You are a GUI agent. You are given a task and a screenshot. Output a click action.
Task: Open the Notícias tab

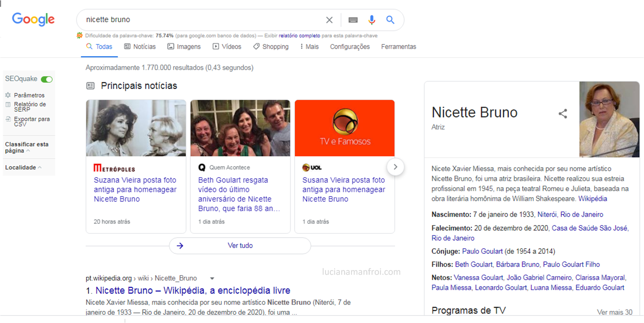[x=140, y=47]
